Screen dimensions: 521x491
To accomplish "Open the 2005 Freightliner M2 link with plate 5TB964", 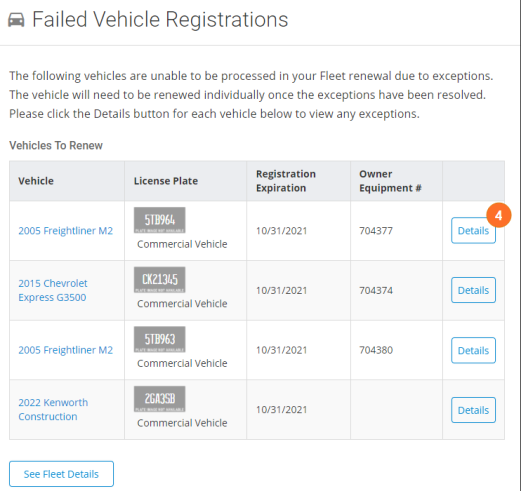I will click(66, 231).
